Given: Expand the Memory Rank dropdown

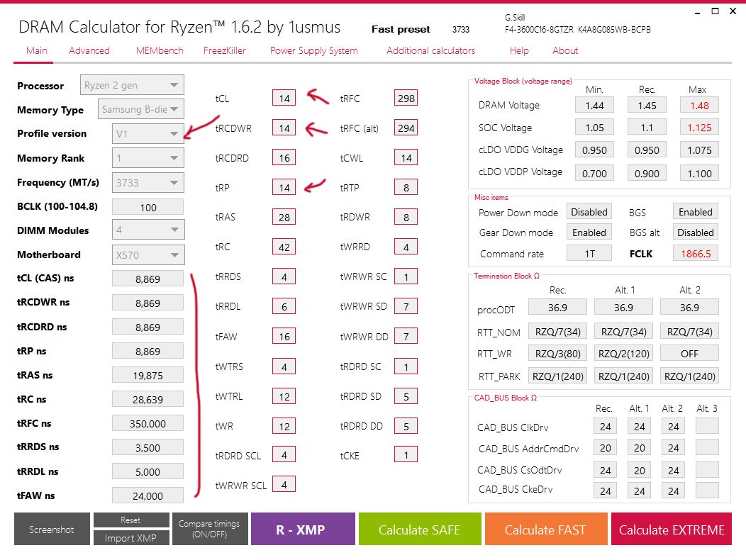Looking at the screenshot, I should [148, 158].
